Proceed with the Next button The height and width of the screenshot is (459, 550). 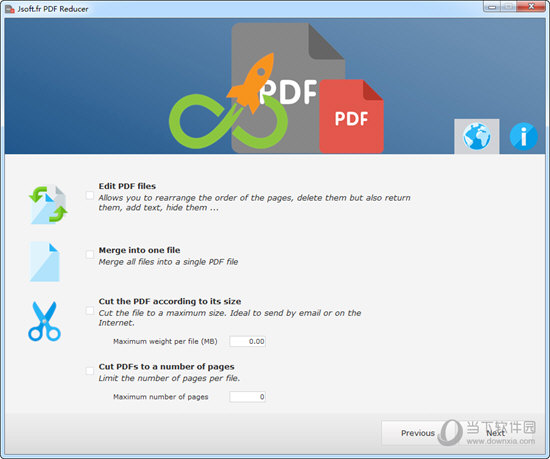(495, 433)
